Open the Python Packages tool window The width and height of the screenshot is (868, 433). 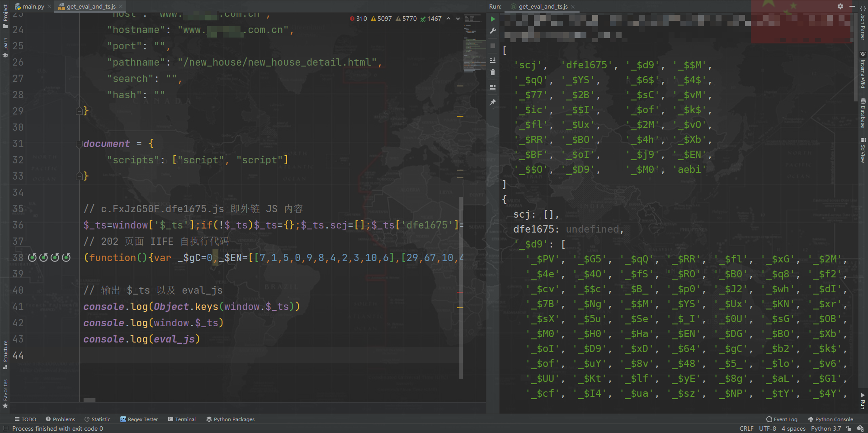(231, 419)
